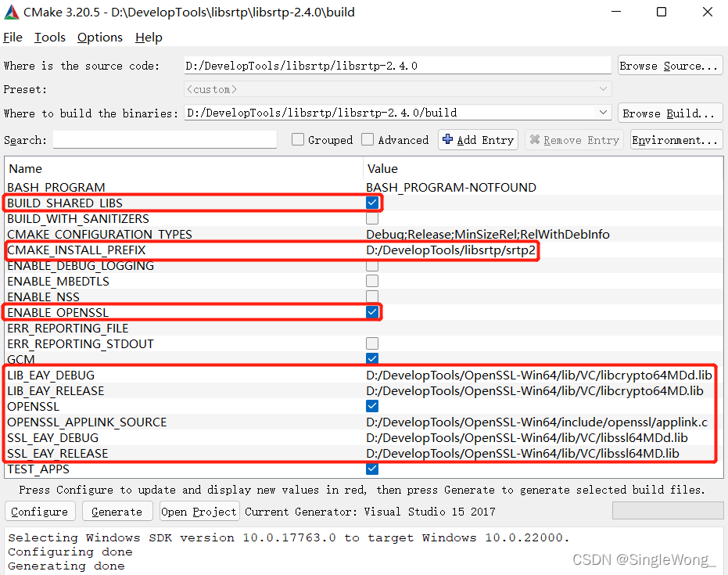The height and width of the screenshot is (575, 728).
Task: Select the SSL_EAY_DEBUG entry name
Action: point(53,438)
